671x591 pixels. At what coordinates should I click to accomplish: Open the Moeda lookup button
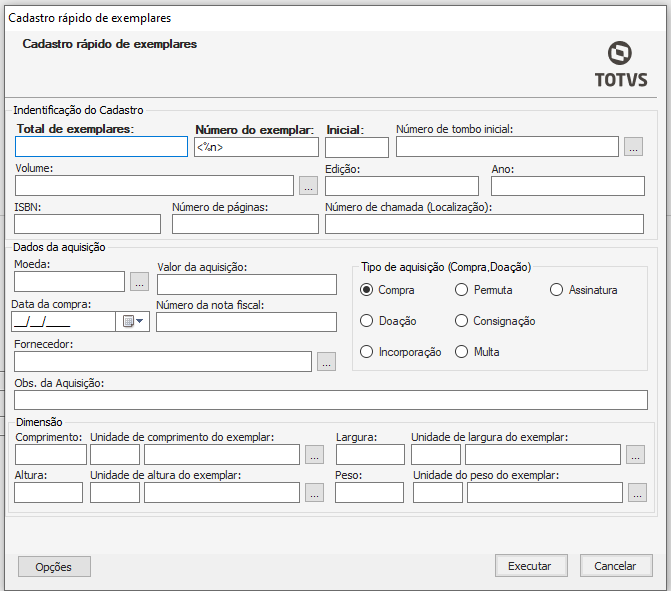tap(139, 282)
